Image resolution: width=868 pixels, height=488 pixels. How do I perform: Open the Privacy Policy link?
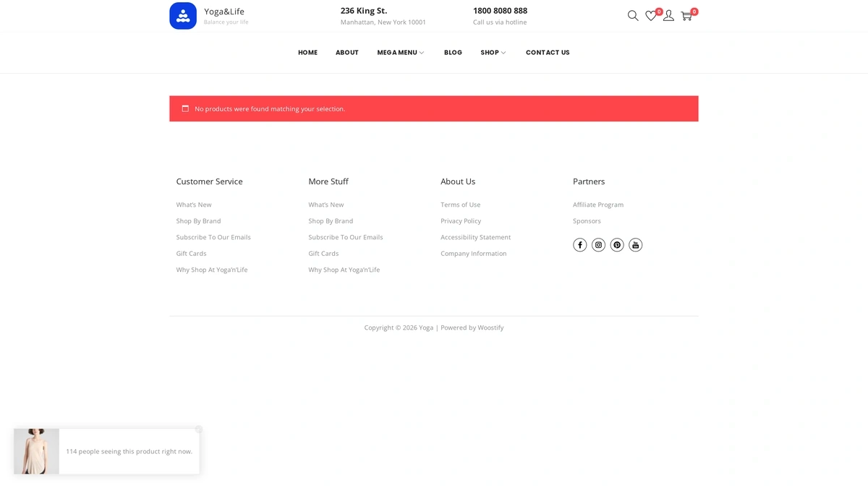[461, 221]
